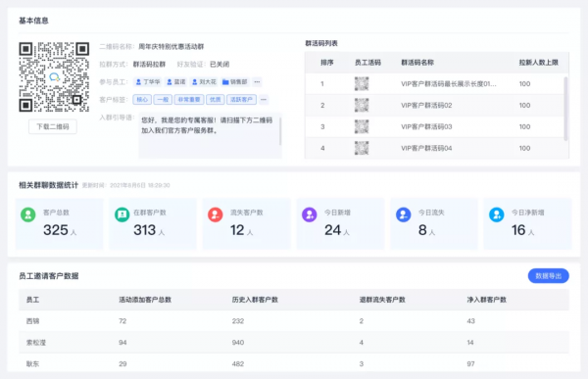Click the scrollbar in the 入群引导语 text box

280,131
